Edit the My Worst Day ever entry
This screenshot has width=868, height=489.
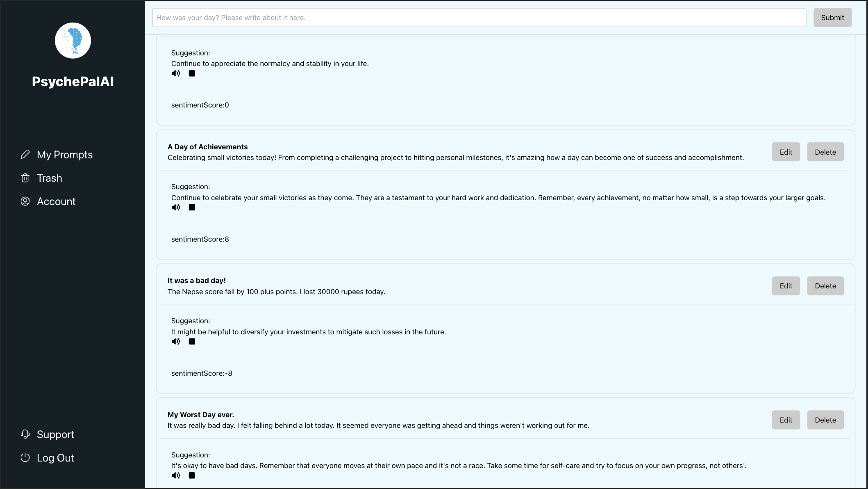coord(786,420)
